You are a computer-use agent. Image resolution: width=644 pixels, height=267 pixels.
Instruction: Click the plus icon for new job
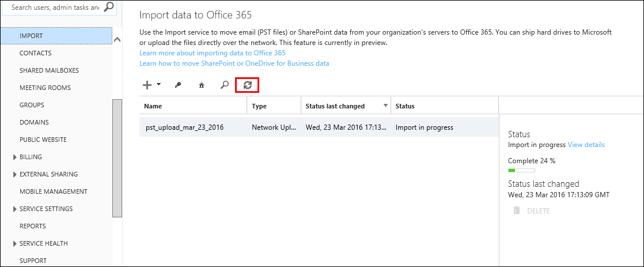(x=147, y=85)
